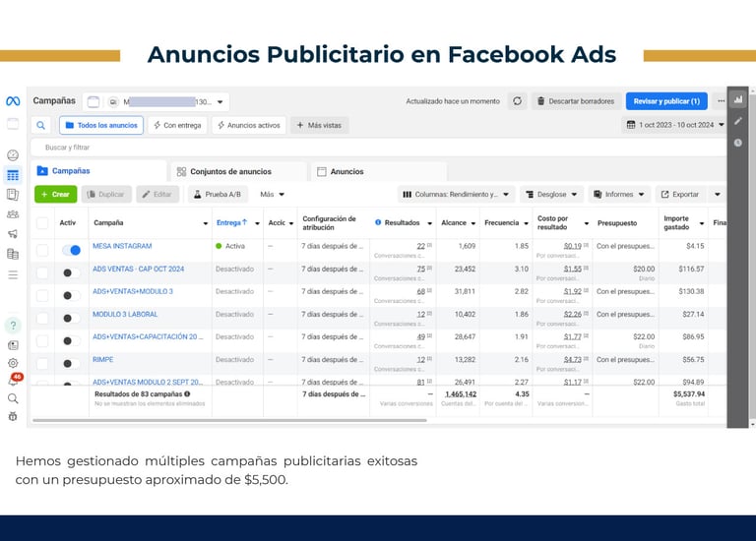Screen dimensions: 756x541
Task: Expand the arrow next to Exportar
Action: [x=718, y=194]
